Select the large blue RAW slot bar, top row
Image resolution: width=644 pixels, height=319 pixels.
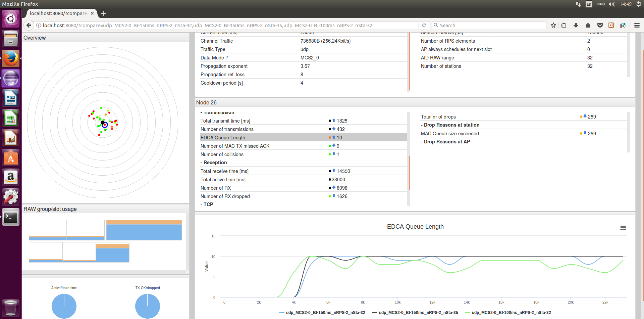pos(144,232)
